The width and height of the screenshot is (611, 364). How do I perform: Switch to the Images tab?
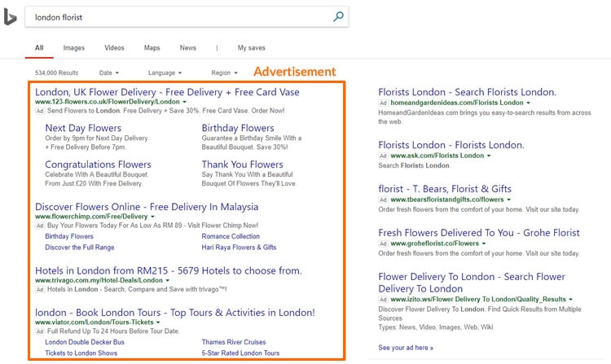click(x=73, y=48)
